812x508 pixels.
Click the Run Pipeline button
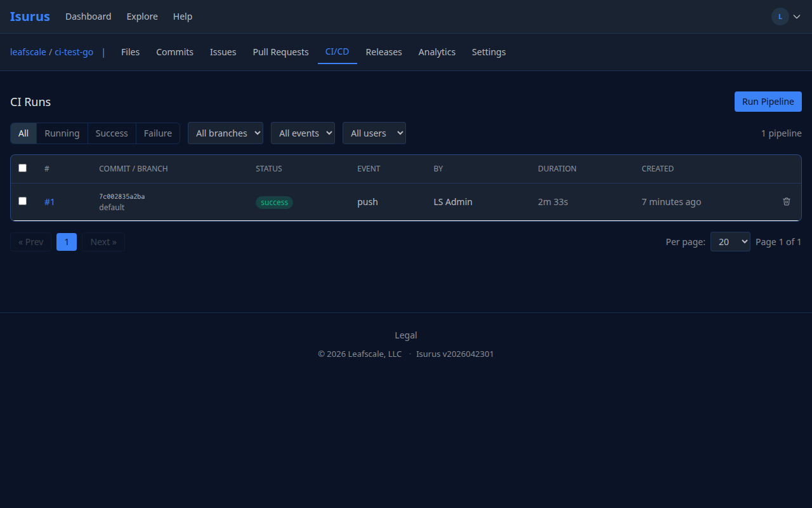pyautogui.click(x=768, y=102)
